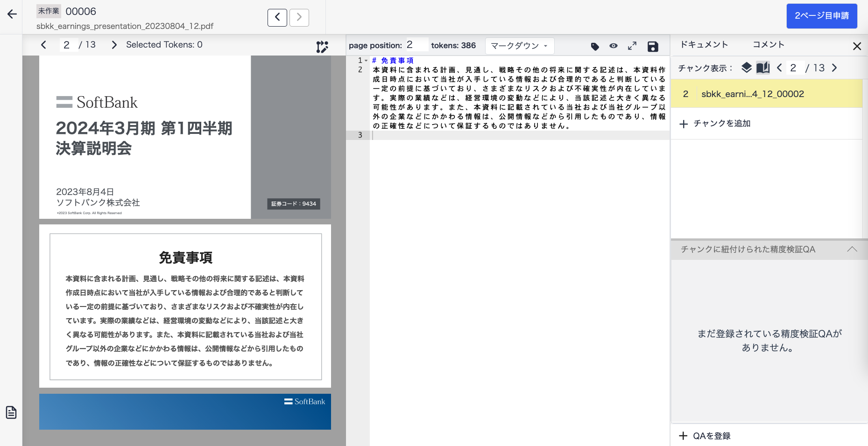This screenshot has height=446, width=868.
Task: Open the マークダウン format dropdown
Action: click(520, 46)
